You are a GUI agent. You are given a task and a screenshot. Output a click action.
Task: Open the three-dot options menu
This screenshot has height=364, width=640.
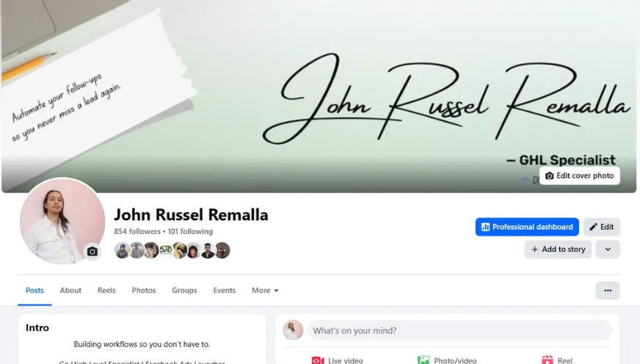coord(608,291)
